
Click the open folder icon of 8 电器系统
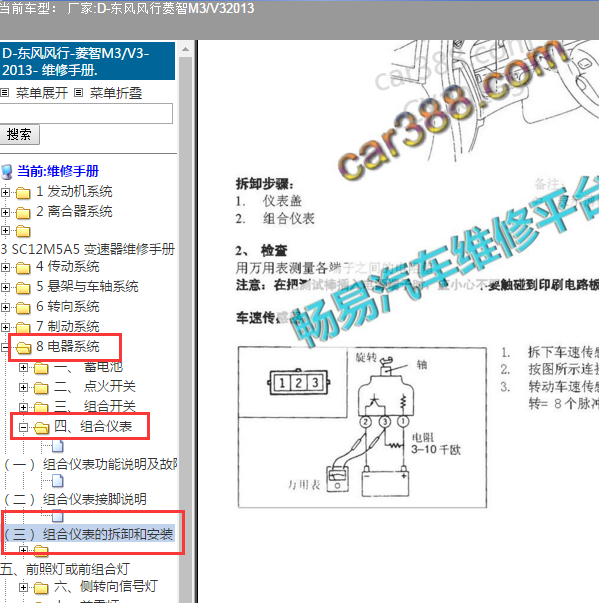tap(23, 348)
